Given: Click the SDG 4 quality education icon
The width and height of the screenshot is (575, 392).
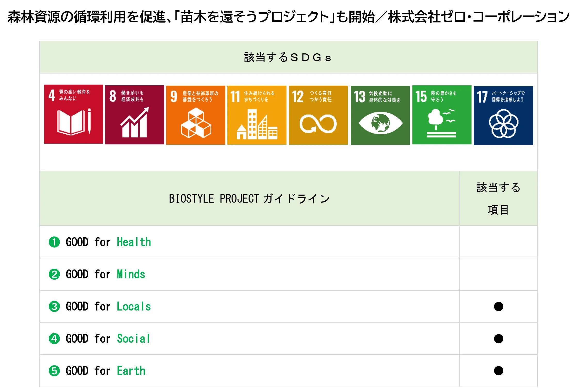Looking at the screenshot, I should click(x=74, y=114).
